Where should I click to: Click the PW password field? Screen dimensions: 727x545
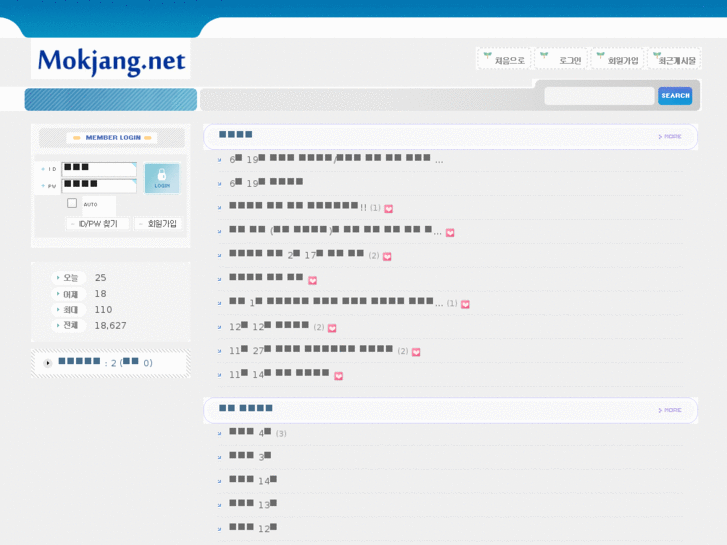pos(99,186)
